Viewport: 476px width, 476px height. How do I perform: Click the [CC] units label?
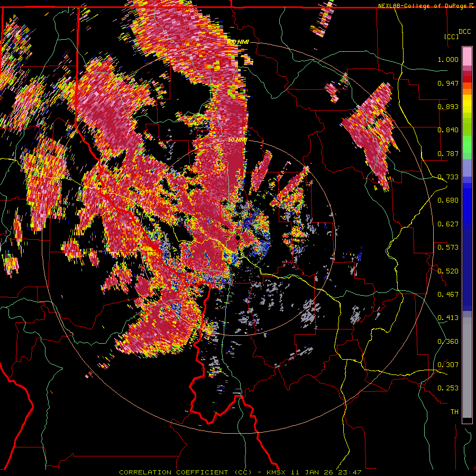pyautogui.click(x=452, y=36)
